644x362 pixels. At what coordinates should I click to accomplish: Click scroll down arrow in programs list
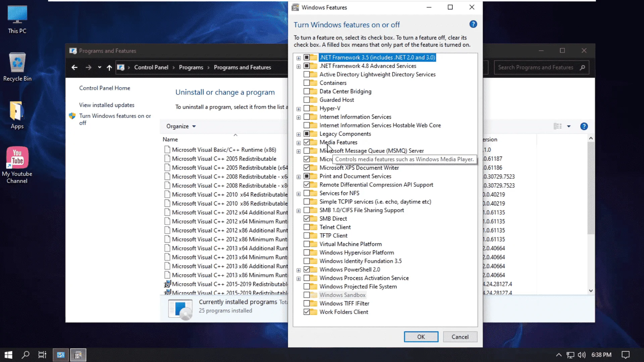pos(591,291)
